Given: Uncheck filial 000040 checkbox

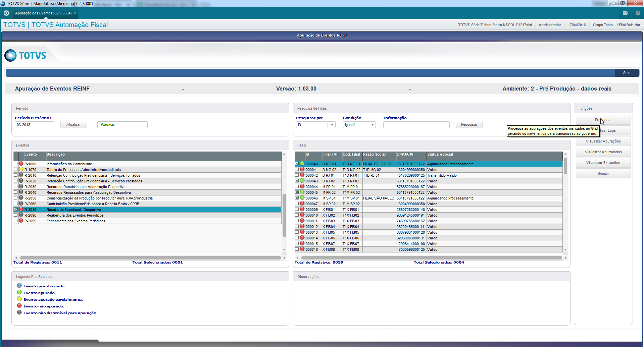Looking at the screenshot, I should (297, 164).
